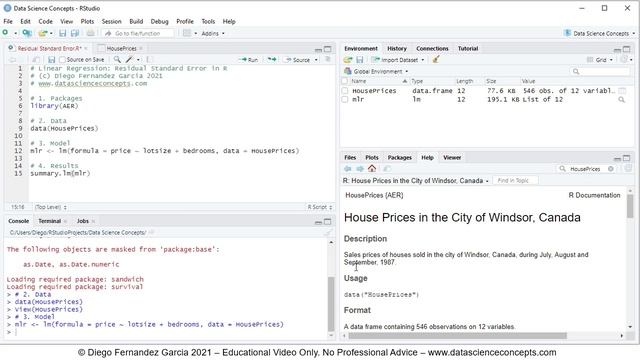This screenshot has width=640, height=360.
Task: Toggle the select-all checkbox in Environment header
Action: (x=345, y=81)
